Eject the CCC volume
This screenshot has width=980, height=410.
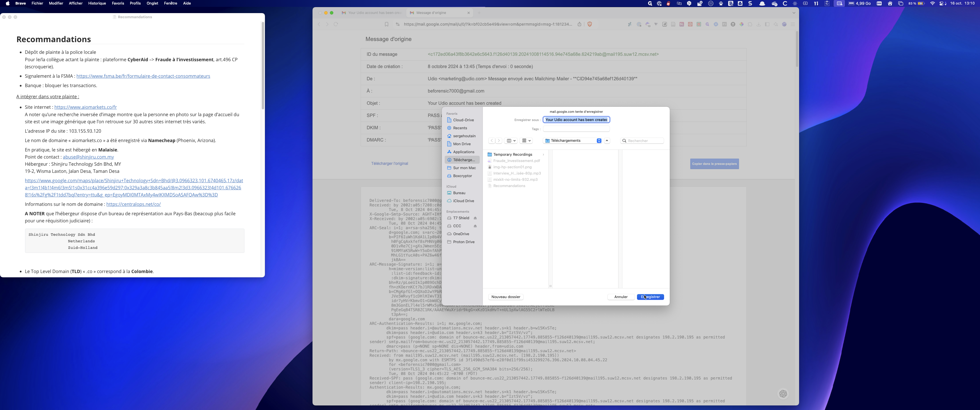[x=475, y=226]
